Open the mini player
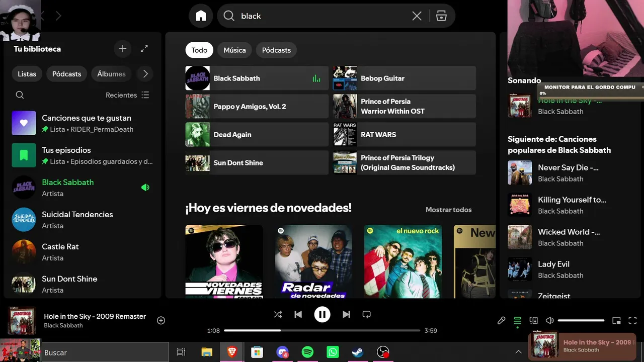Image resolution: width=644 pixels, height=362 pixels. pyautogui.click(x=616, y=320)
